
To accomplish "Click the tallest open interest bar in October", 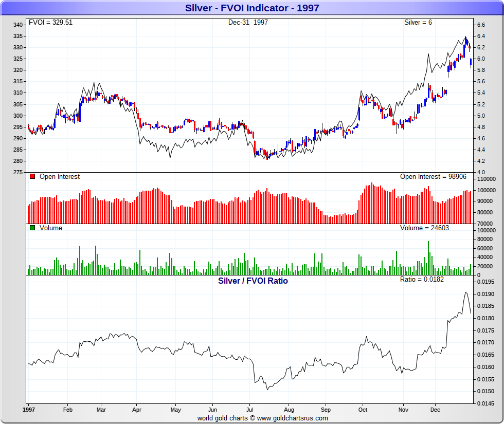I will (372, 203).
